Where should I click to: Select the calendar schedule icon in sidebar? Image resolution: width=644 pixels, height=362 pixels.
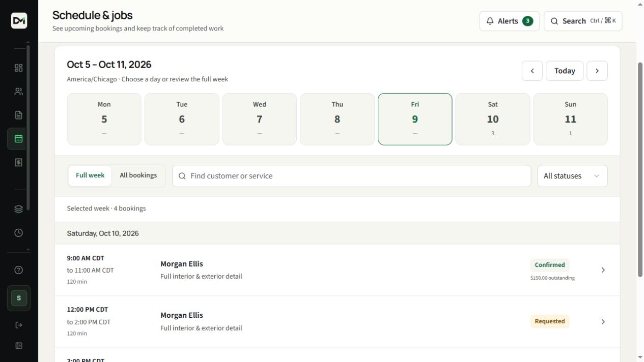(x=19, y=138)
